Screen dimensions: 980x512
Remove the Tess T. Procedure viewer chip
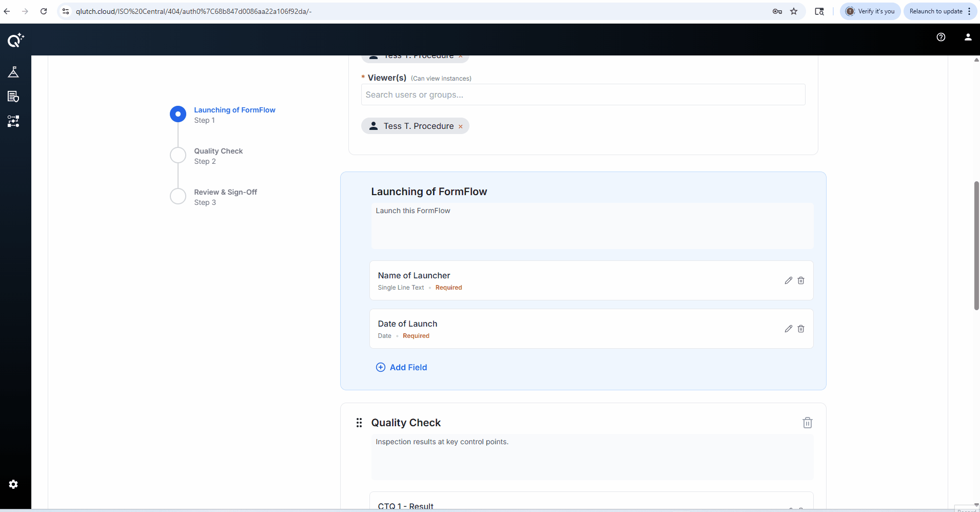click(x=460, y=126)
